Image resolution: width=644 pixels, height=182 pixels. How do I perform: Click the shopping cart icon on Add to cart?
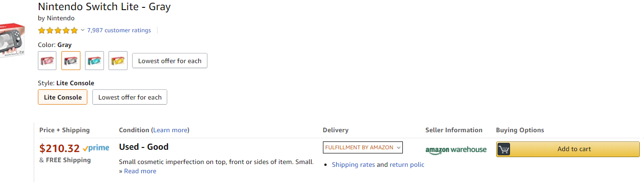tap(504, 149)
